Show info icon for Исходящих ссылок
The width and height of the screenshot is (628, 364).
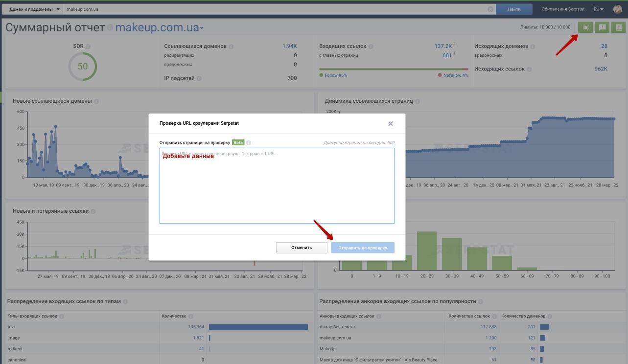(530, 69)
